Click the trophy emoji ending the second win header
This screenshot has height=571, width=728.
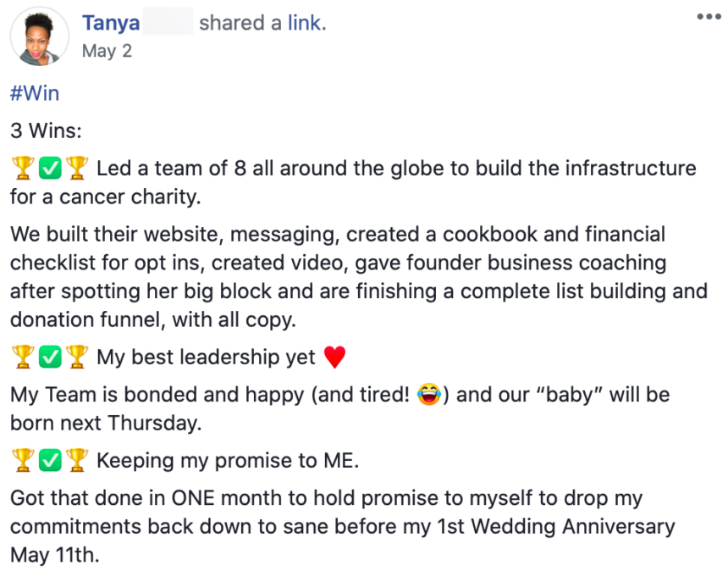pyautogui.click(x=76, y=357)
